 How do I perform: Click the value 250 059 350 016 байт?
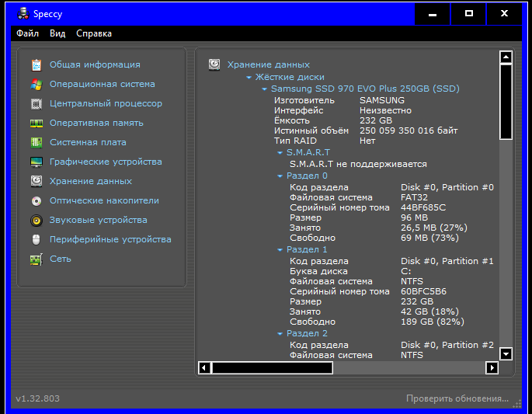click(x=409, y=130)
